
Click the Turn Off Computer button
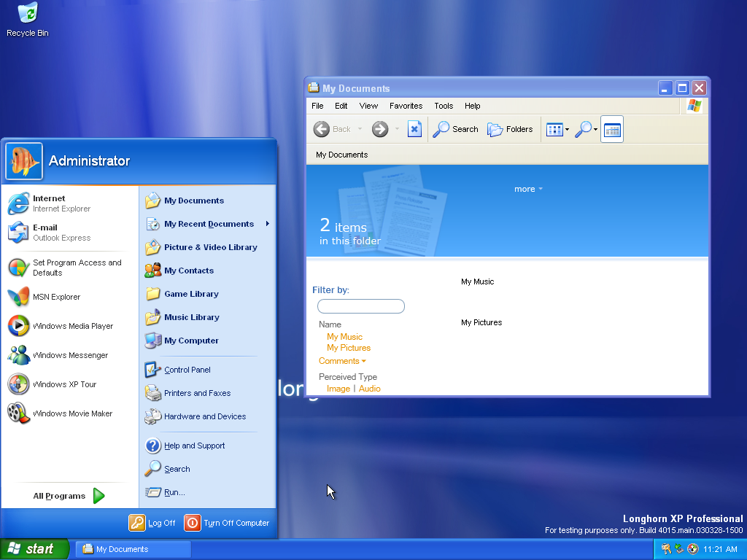click(227, 523)
